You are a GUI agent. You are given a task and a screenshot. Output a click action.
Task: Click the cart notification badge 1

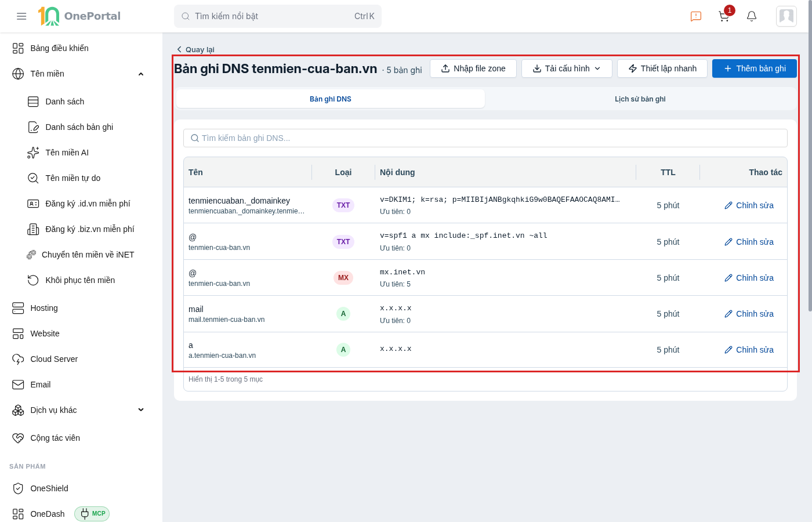[730, 10]
